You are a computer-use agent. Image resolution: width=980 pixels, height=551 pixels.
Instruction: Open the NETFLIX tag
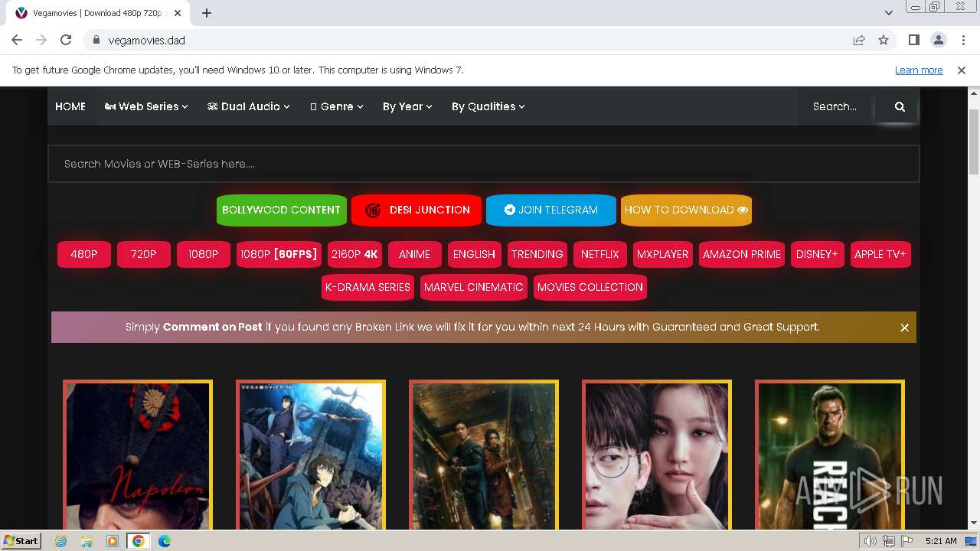pyautogui.click(x=600, y=254)
